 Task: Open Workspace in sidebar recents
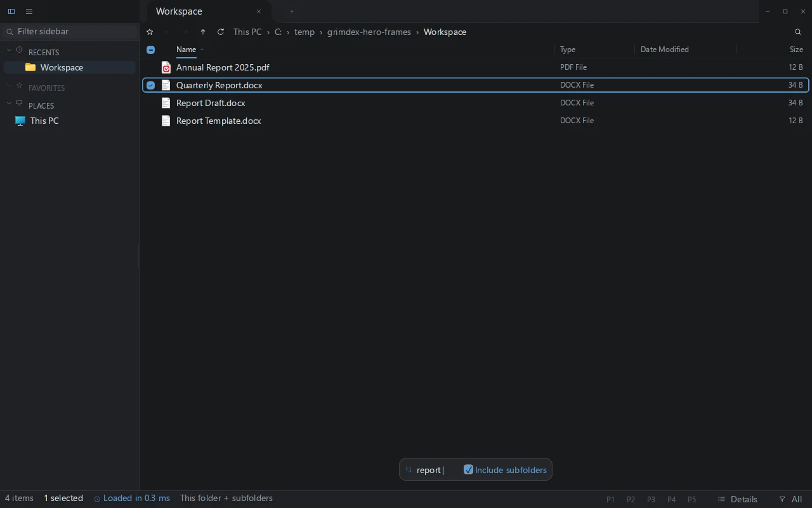click(x=70, y=67)
